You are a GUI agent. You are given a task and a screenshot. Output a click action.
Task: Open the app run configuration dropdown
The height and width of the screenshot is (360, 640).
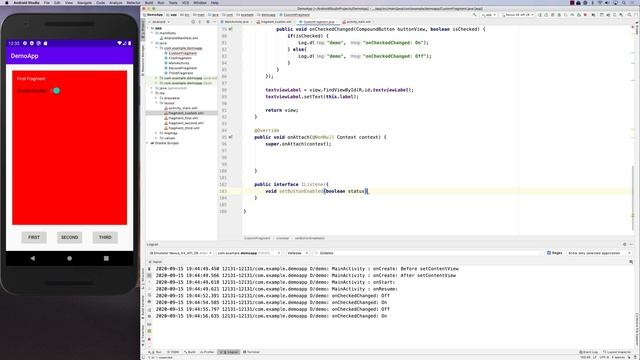tap(488, 15)
